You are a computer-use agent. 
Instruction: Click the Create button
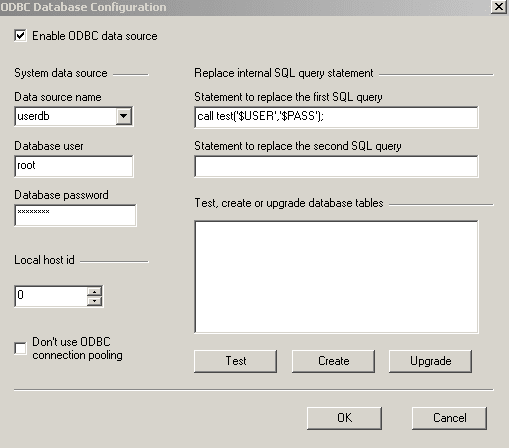[333, 361]
